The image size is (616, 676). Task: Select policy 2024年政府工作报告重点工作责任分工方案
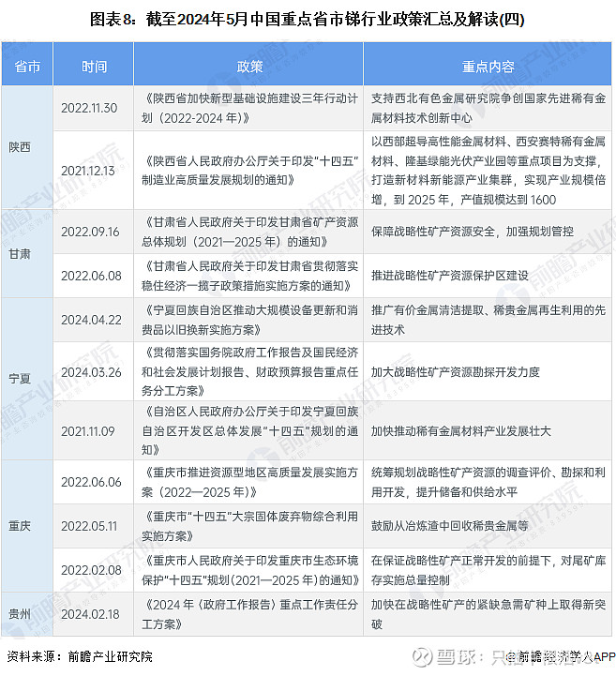point(250,614)
